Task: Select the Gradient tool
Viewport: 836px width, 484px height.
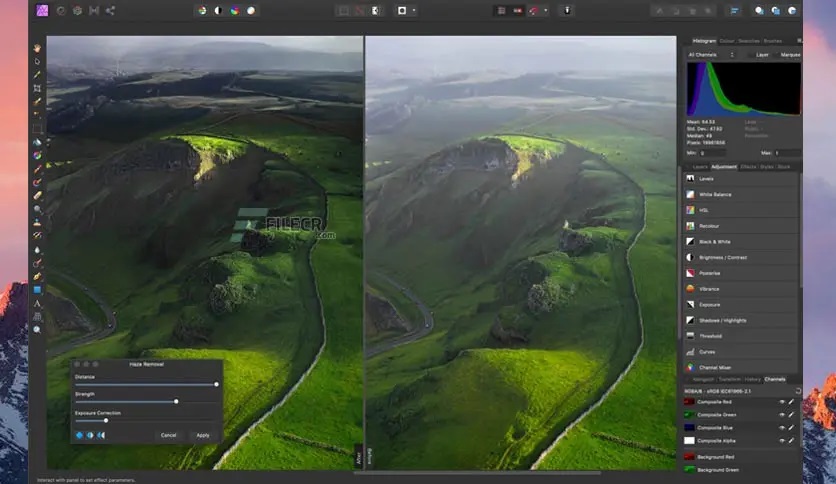Action: pyautogui.click(x=37, y=156)
